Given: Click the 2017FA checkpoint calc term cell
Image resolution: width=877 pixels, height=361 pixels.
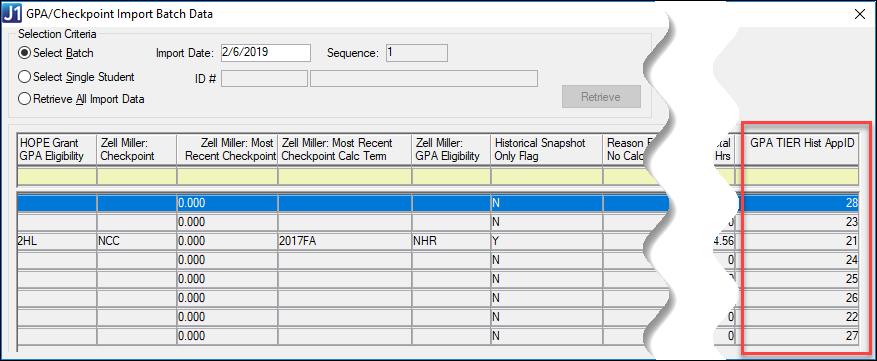Looking at the screenshot, I should pos(345,241).
